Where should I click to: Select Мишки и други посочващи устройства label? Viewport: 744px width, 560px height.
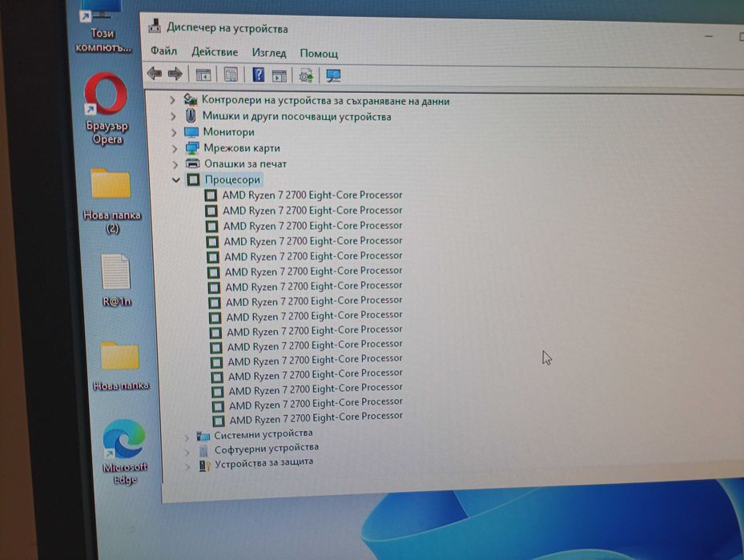[x=296, y=116]
